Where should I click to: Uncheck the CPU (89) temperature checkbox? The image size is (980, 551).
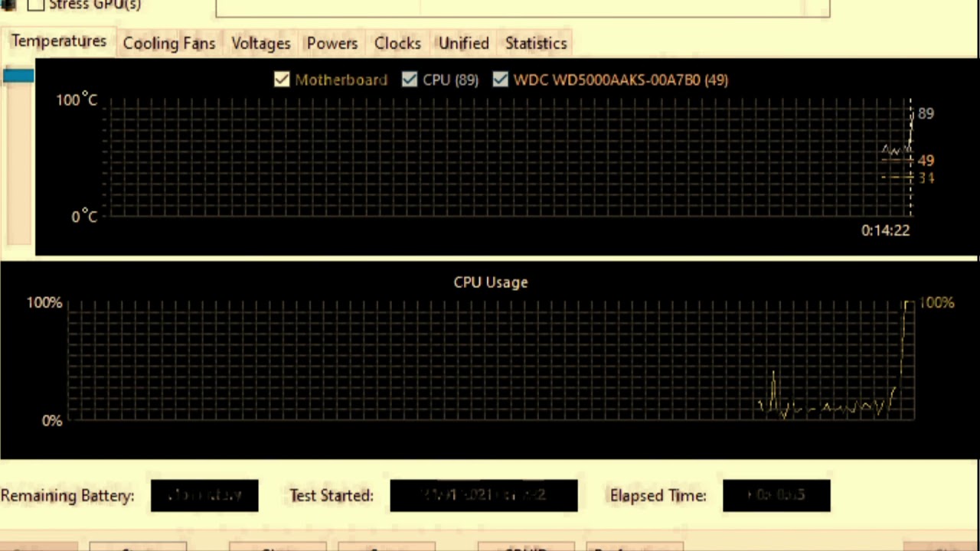tap(410, 80)
